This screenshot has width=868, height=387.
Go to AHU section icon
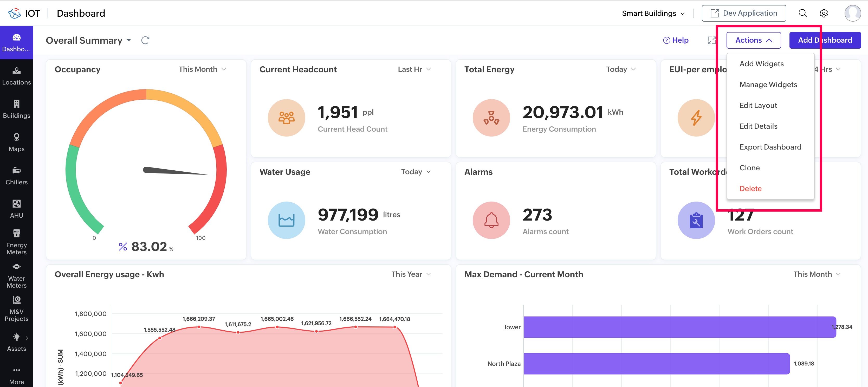(x=16, y=204)
